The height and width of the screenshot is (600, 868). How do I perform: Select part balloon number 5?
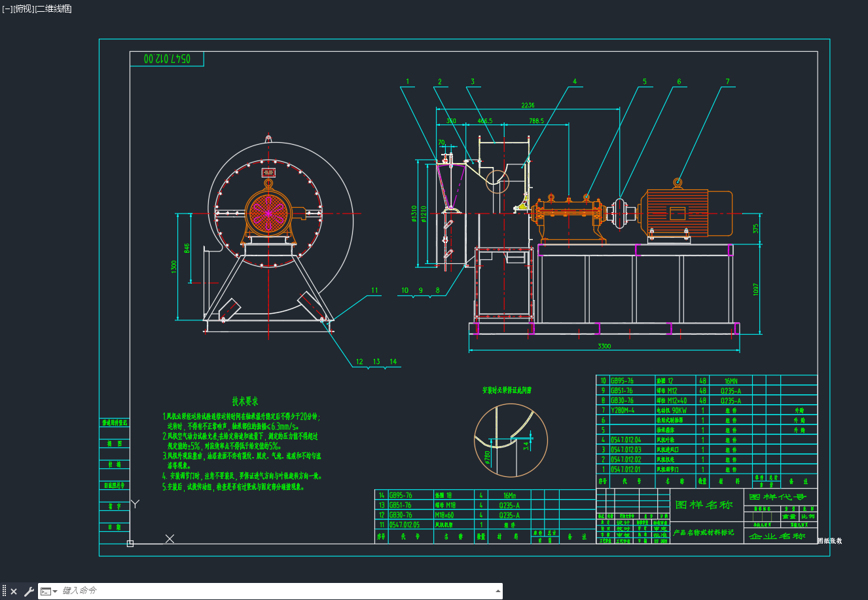(644, 82)
